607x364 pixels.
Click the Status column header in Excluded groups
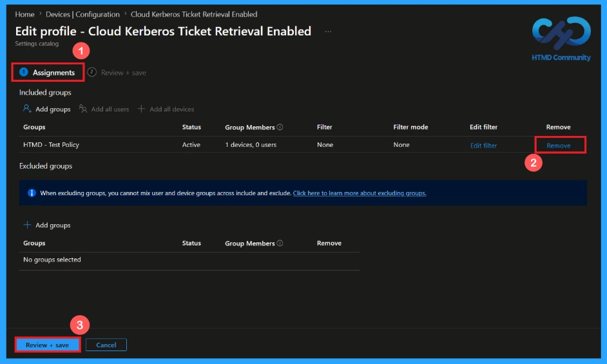[191, 243]
